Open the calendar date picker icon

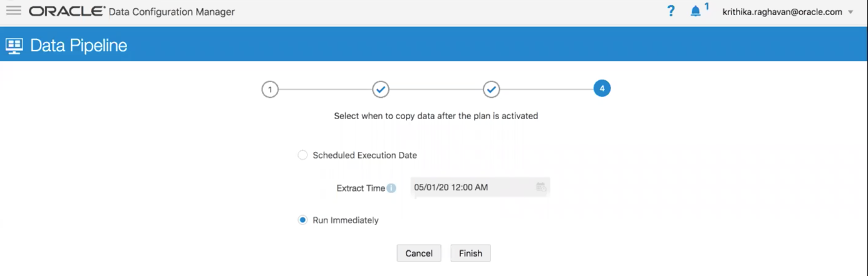pos(541,188)
